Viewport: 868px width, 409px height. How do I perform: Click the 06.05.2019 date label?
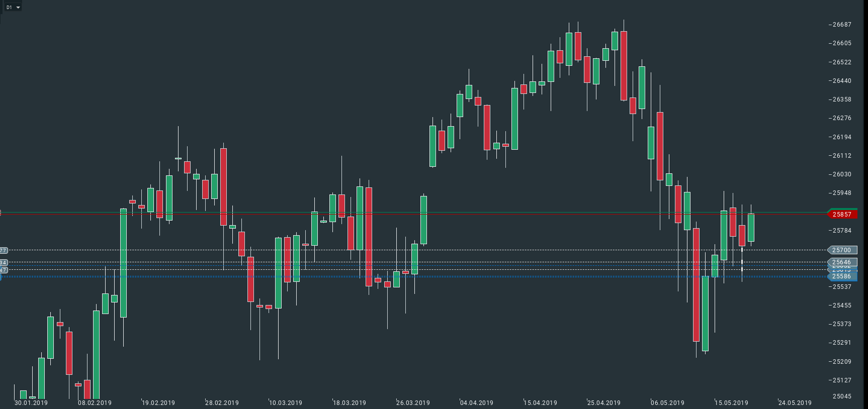tap(668, 403)
